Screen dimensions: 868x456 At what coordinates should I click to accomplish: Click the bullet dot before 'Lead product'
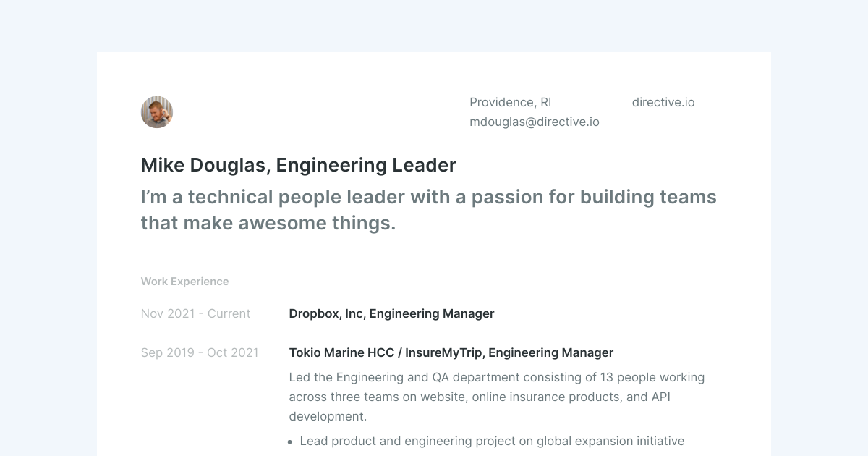(290, 442)
